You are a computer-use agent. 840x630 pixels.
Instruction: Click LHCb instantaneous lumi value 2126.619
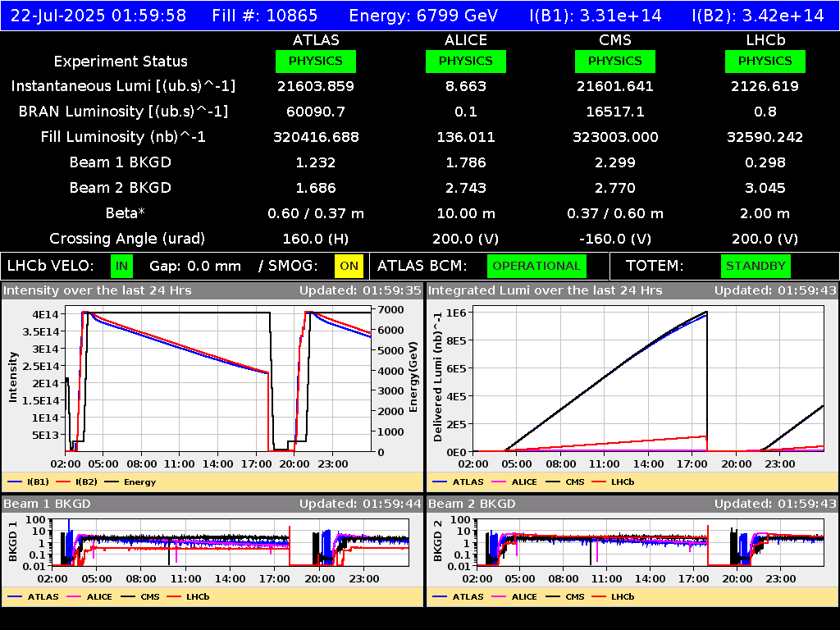click(765, 86)
